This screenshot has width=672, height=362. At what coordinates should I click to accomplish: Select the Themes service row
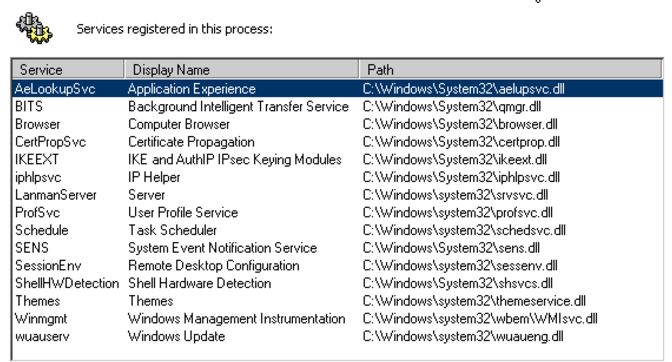click(x=337, y=301)
